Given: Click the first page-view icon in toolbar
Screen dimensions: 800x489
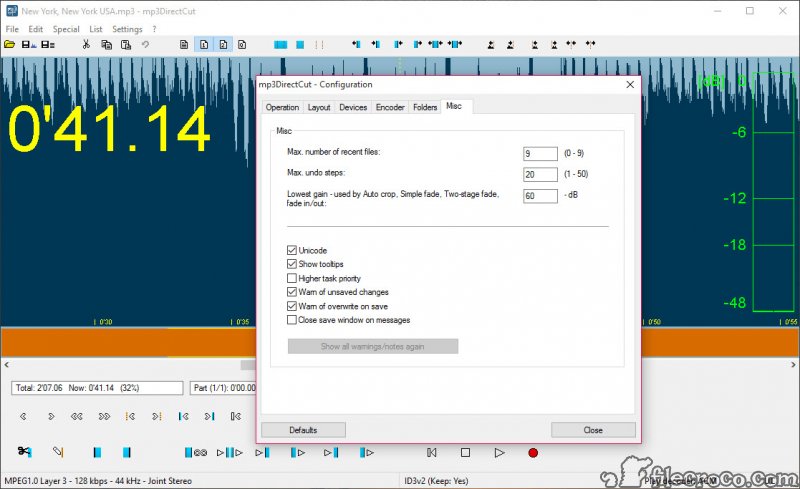Looking at the screenshot, I should coord(184,45).
